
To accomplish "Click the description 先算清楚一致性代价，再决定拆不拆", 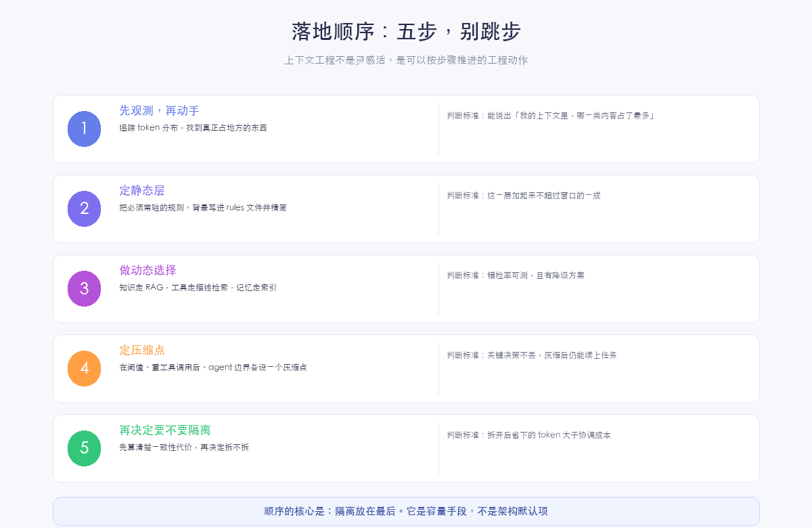I will click(x=184, y=447).
